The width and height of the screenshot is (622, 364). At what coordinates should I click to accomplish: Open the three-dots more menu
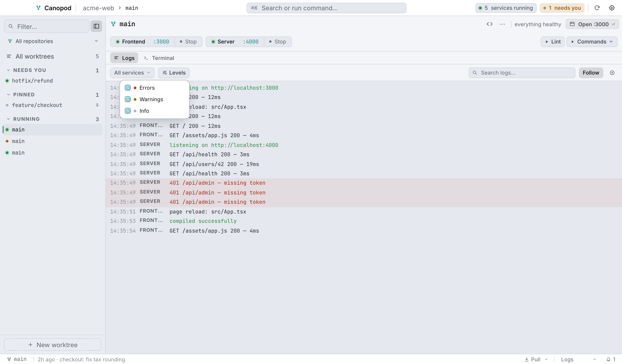502,24
